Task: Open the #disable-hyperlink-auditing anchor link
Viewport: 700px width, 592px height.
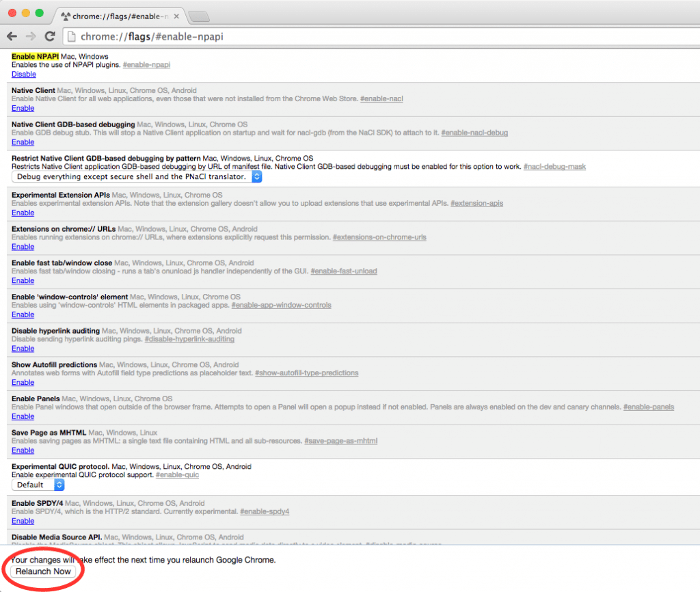Action: 189,339
